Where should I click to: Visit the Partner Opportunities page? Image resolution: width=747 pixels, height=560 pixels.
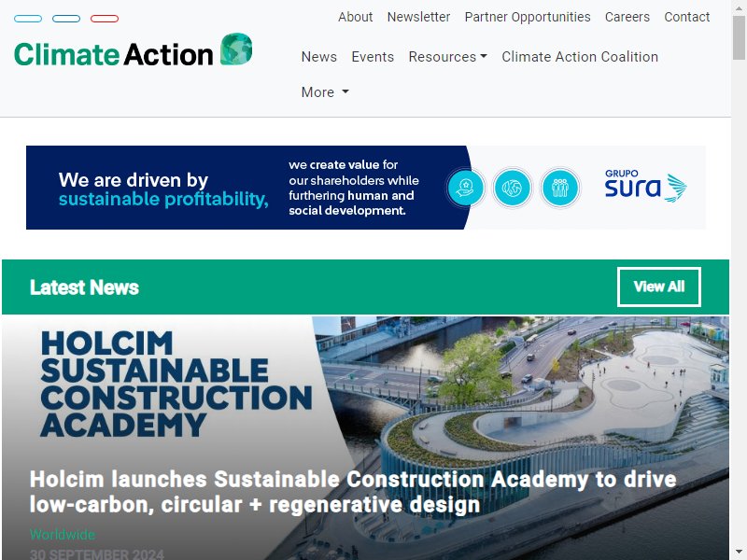click(528, 17)
